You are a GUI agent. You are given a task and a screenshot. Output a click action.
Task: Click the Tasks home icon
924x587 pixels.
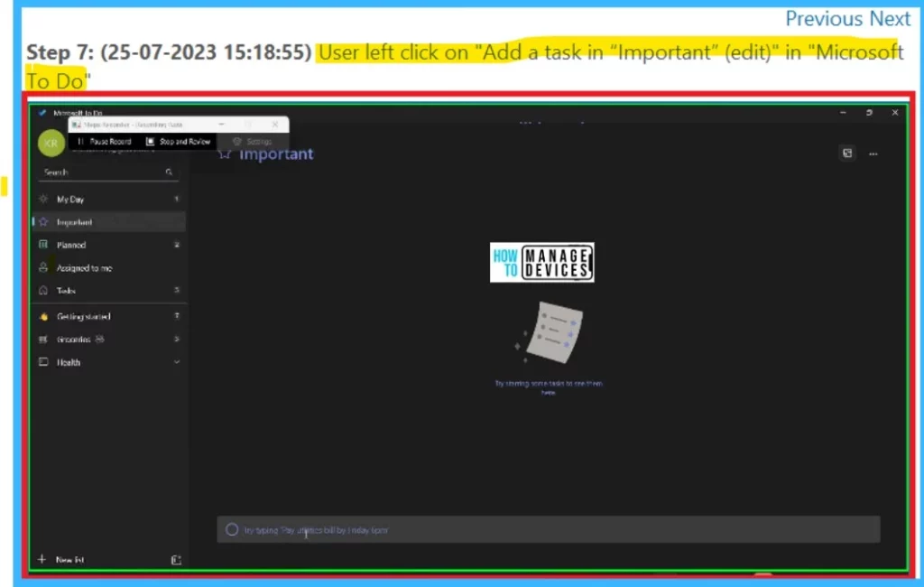pos(43,290)
